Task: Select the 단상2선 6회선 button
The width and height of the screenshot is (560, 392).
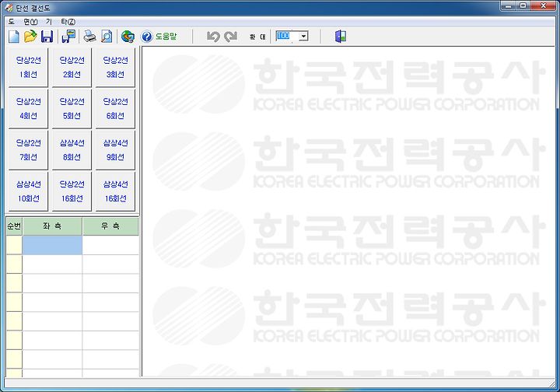Action: tap(115, 109)
